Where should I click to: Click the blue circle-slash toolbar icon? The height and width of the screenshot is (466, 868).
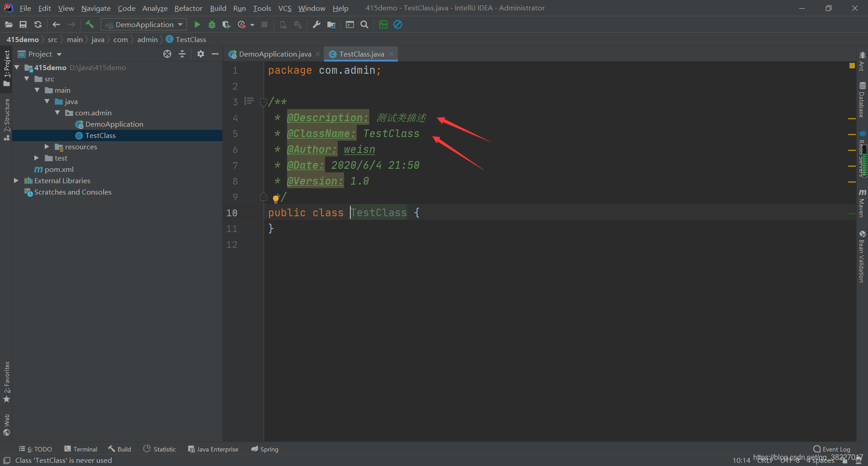398,24
